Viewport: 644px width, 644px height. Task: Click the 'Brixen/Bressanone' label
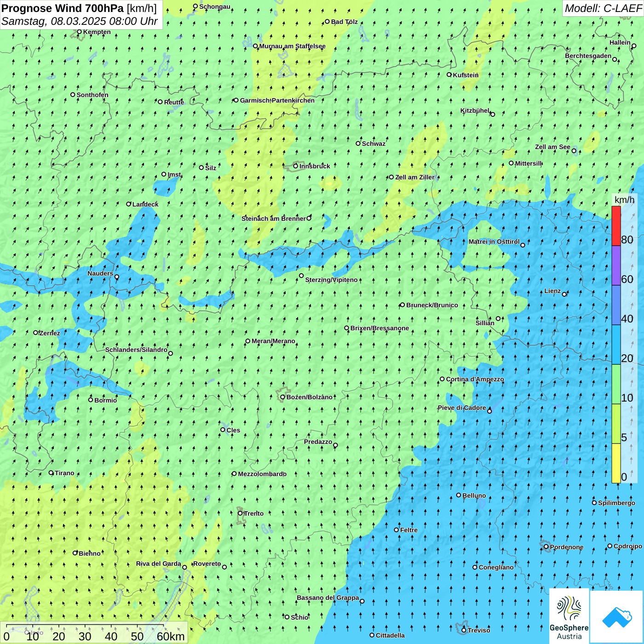[379, 328]
